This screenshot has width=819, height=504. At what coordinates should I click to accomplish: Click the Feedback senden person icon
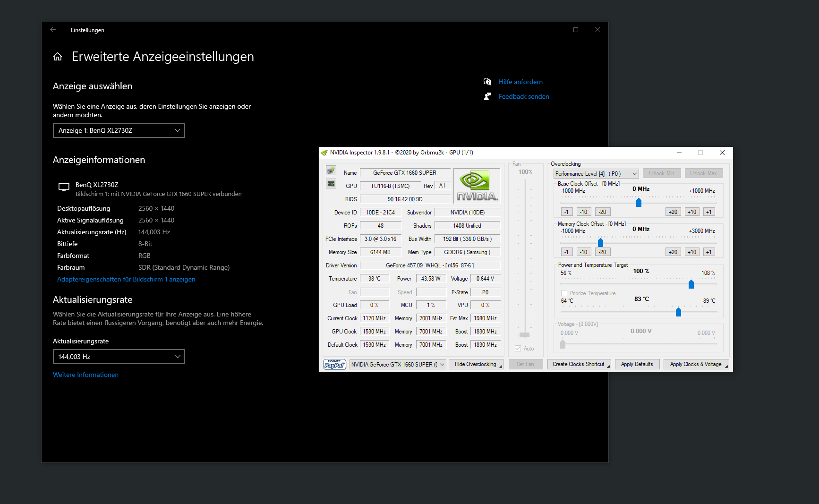point(487,96)
